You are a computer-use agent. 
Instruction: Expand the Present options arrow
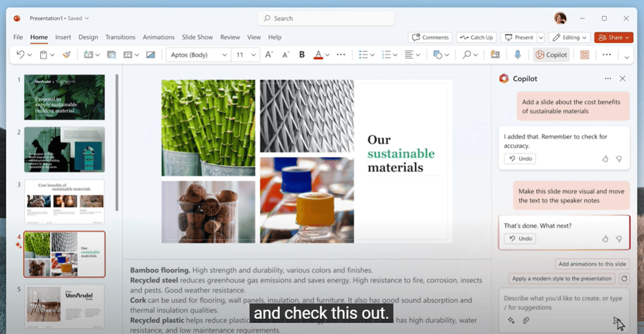point(541,37)
